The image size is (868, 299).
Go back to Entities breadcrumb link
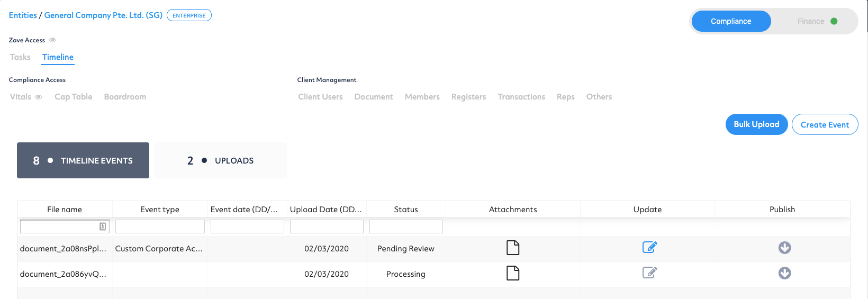click(23, 15)
